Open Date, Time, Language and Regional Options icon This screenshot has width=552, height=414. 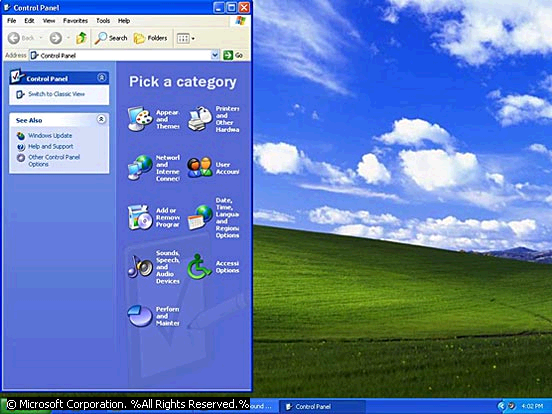pyautogui.click(x=200, y=218)
